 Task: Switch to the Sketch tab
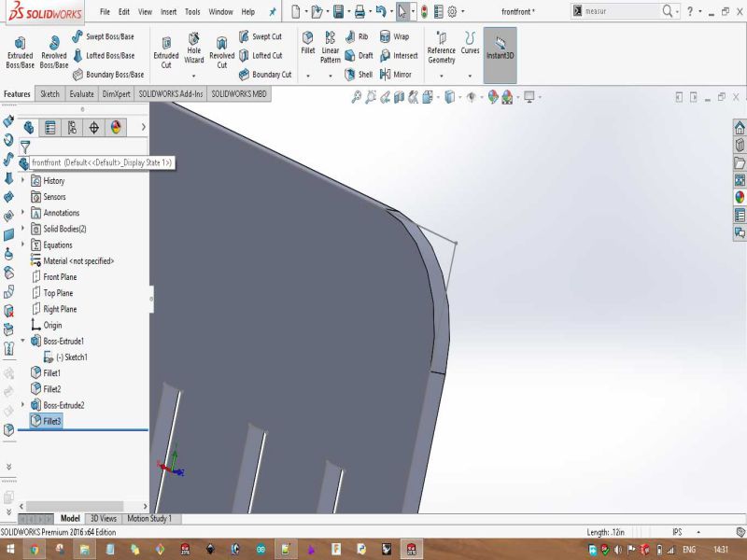click(x=50, y=94)
